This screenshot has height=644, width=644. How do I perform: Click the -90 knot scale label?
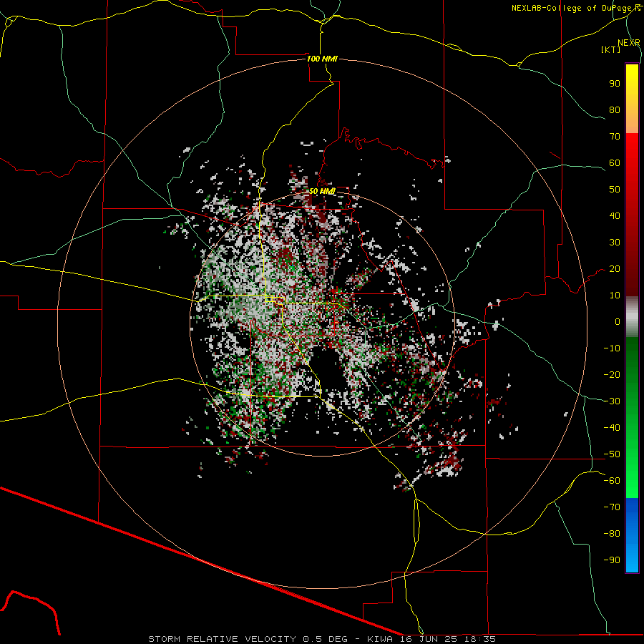(612, 560)
